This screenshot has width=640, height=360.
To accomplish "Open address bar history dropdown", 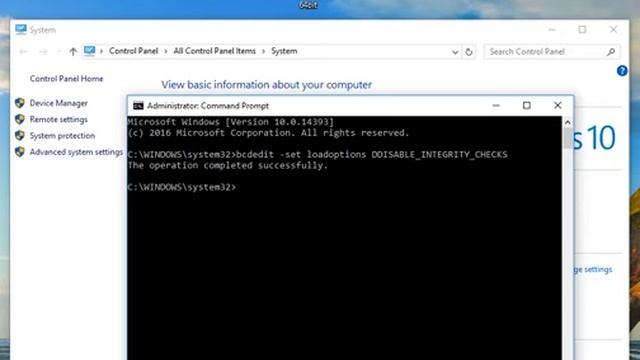I will pos(455,52).
